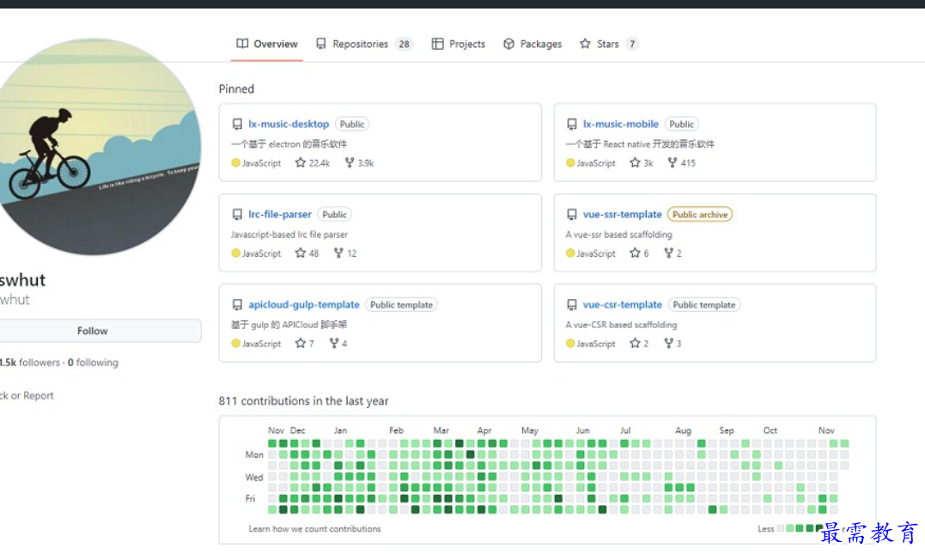Click the fork icon showing 3.9k forks
The height and width of the screenshot is (560, 925).
tap(350, 162)
